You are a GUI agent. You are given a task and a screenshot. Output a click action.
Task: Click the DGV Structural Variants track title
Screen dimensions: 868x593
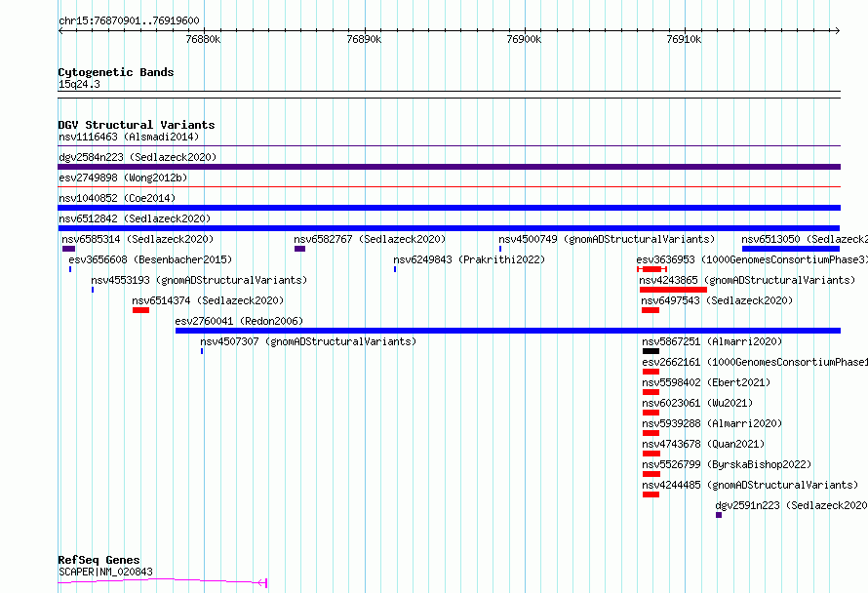137,125
